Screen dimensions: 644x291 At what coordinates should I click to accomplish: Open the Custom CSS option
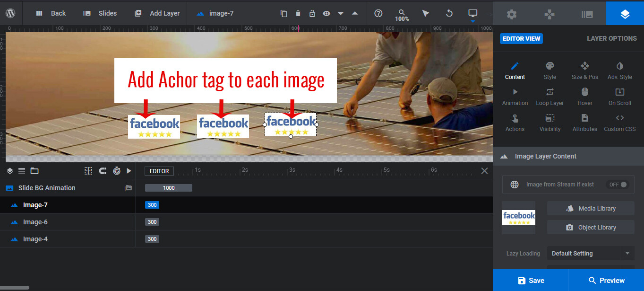tap(619, 123)
